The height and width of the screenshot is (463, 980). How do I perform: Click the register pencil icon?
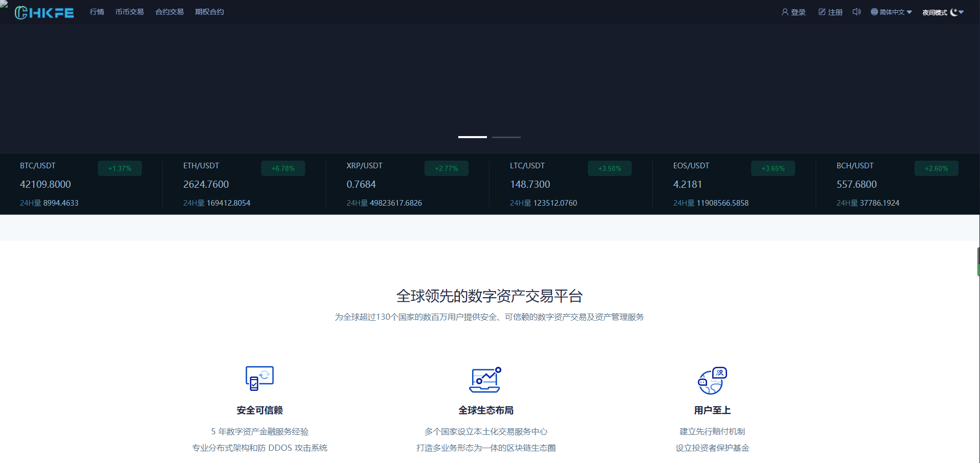pyautogui.click(x=821, y=11)
